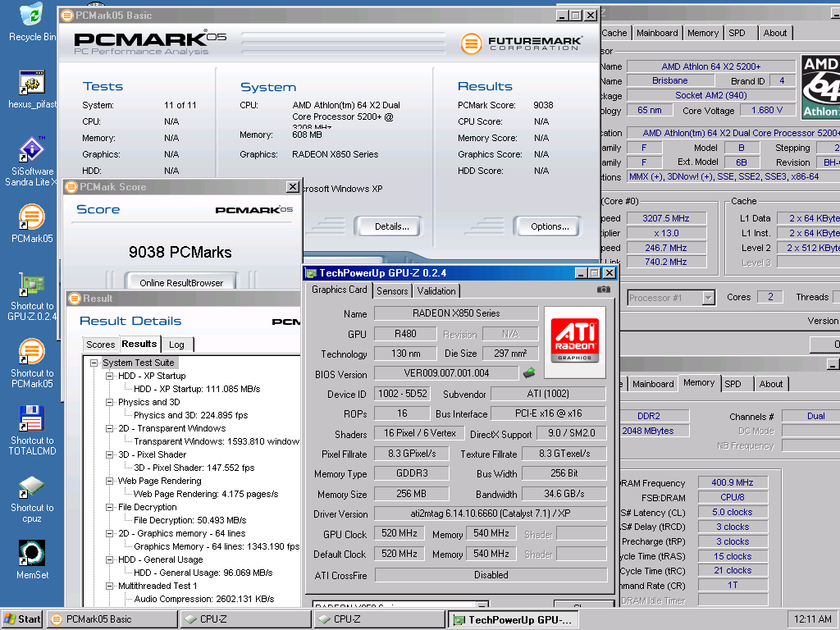Screen dimensions: 840x630
Task: Collapse the Multithreaded Test 1 node
Action: tap(109, 586)
